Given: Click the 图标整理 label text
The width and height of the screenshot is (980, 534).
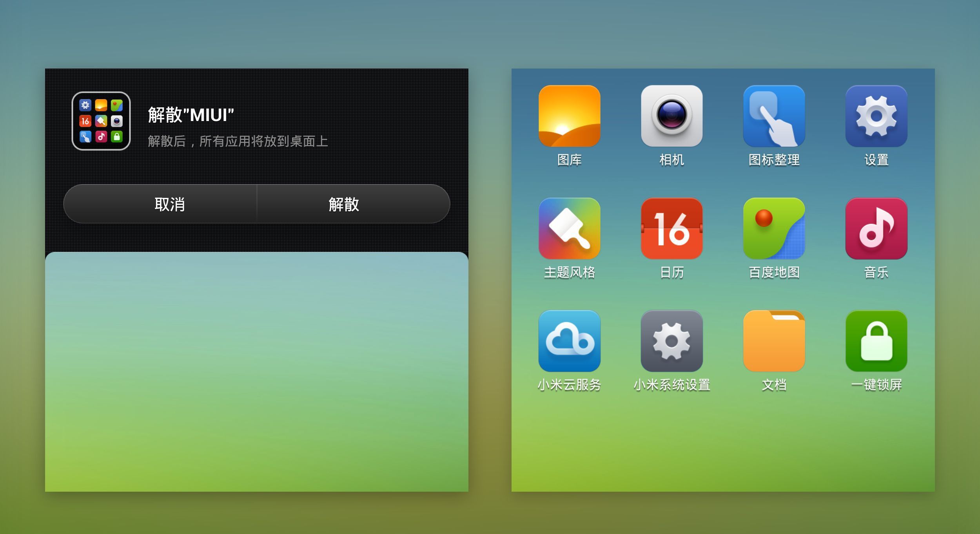Looking at the screenshot, I should coord(774,160).
